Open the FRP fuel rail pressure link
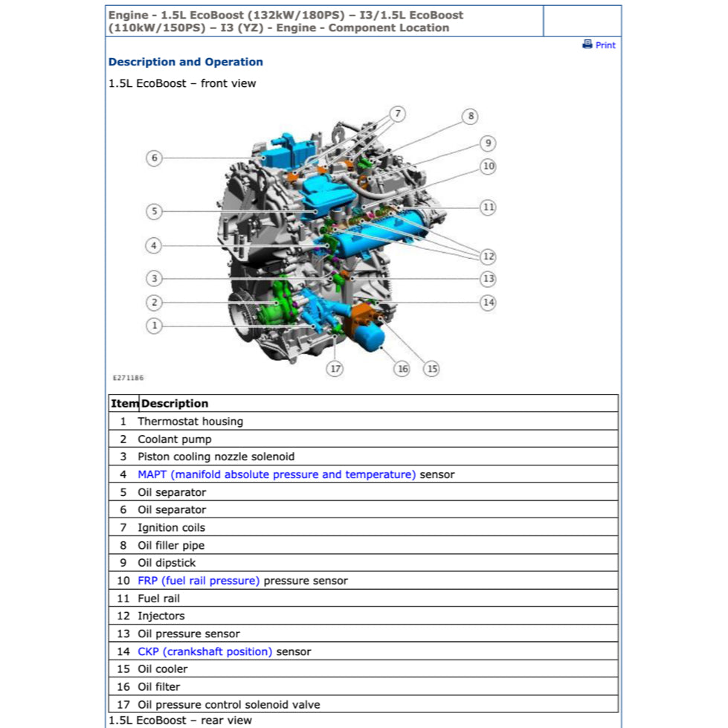Image resolution: width=728 pixels, height=728 pixels. (x=198, y=580)
